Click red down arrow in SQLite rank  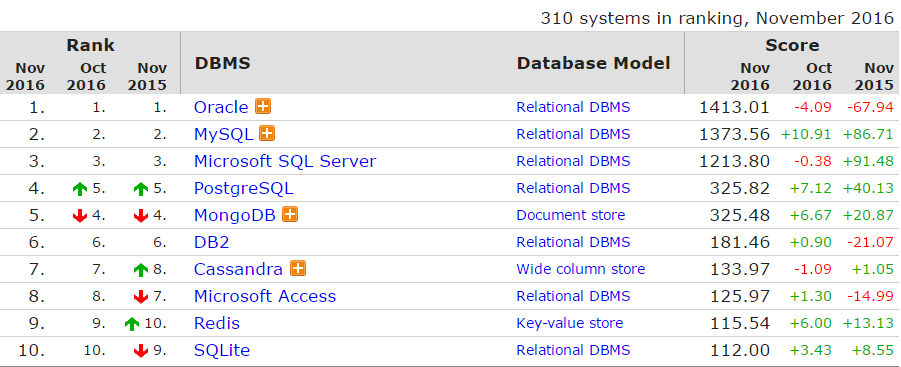(140, 350)
